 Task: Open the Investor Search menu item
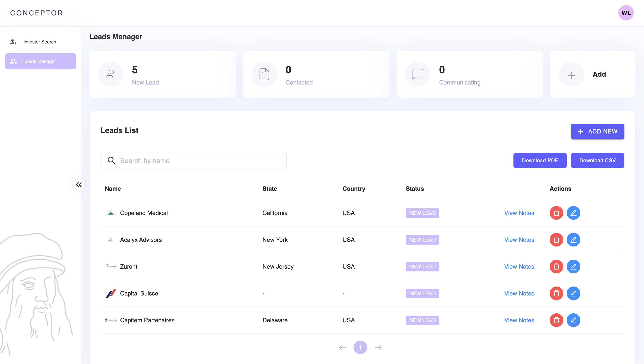pyautogui.click(x=40, y=42)
